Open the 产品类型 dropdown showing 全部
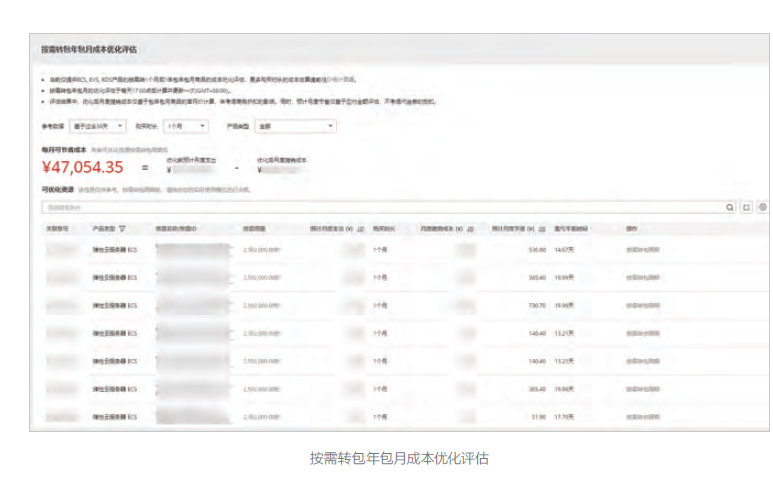The width and height of the screenshot is (773, 481). point(296,126)
